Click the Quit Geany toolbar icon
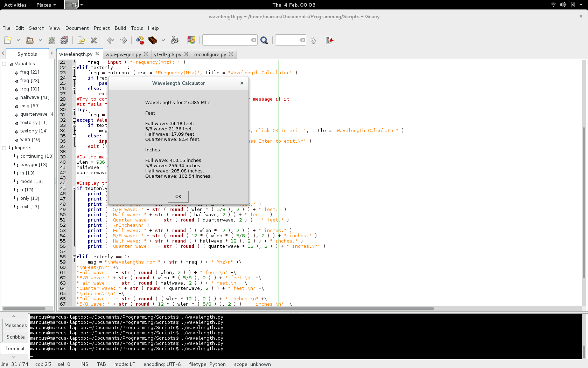The height and width of the screenshot is (368, 588). click(329, 40)
